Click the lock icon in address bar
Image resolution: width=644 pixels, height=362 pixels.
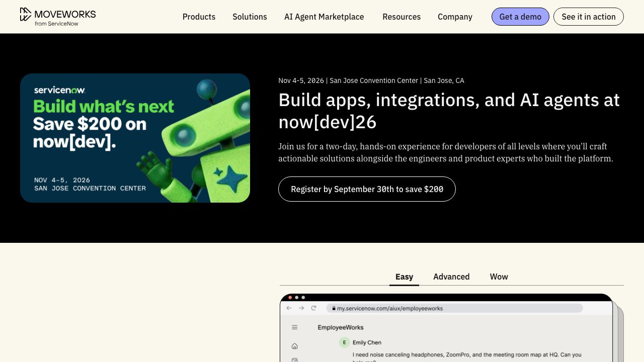[333, 308]
